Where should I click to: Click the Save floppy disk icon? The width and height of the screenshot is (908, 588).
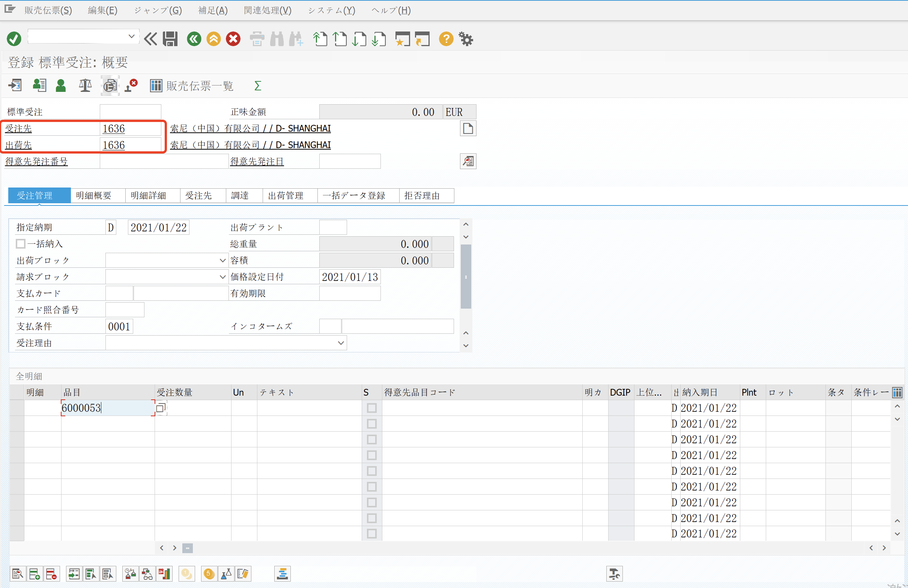tap(170, 39)
